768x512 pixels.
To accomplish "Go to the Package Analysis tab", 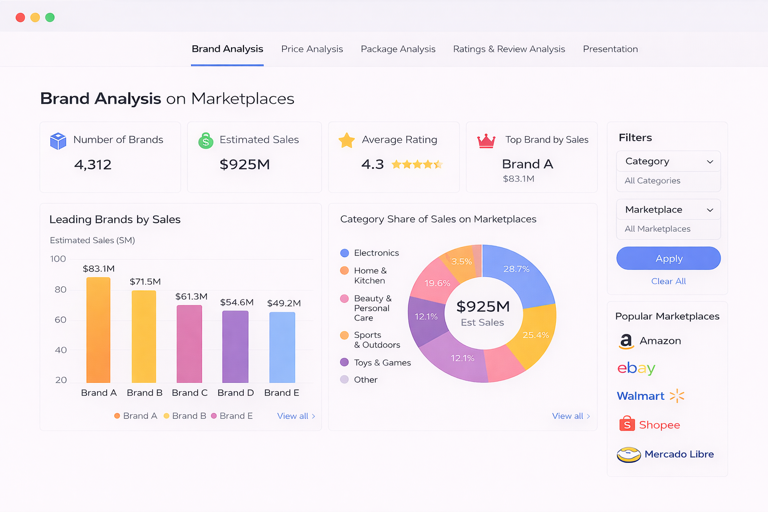I will (x=398, y=49).
